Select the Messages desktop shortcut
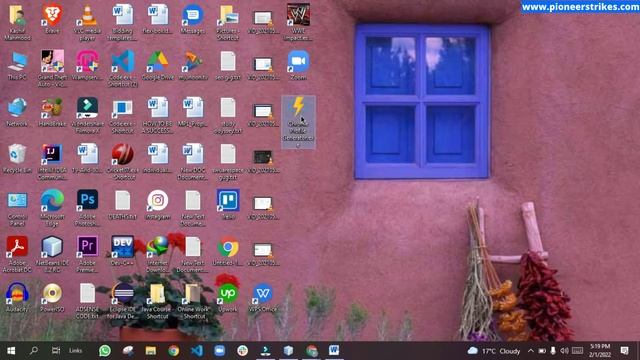Screen dimensions: 640x360 pyautogui.click(x=193, y=19)
